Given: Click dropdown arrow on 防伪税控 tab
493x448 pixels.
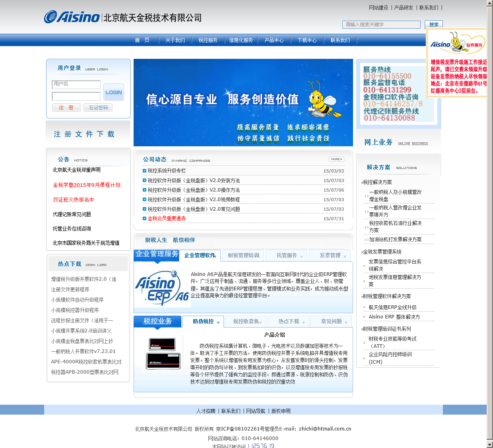Looking at the screenshot, I should click(x=218, y=322).
